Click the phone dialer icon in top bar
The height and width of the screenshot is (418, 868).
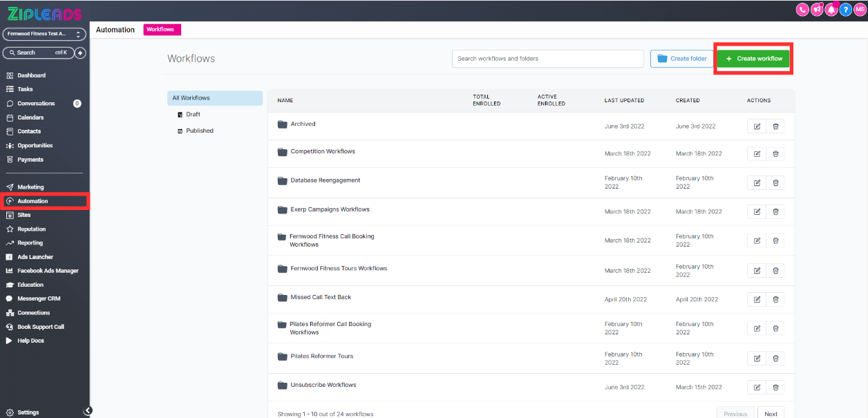(803, 10)
